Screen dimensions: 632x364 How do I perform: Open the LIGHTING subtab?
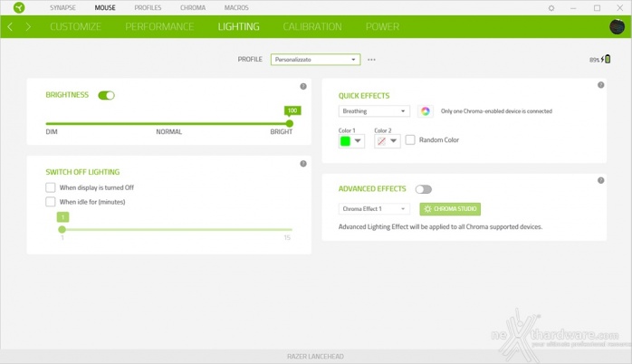coord(239,26)
